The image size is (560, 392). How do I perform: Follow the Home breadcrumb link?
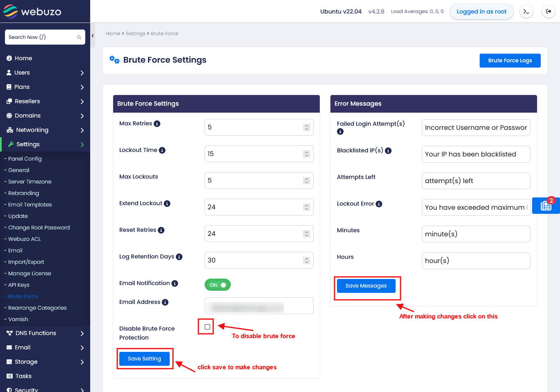[x=113, y=34]
